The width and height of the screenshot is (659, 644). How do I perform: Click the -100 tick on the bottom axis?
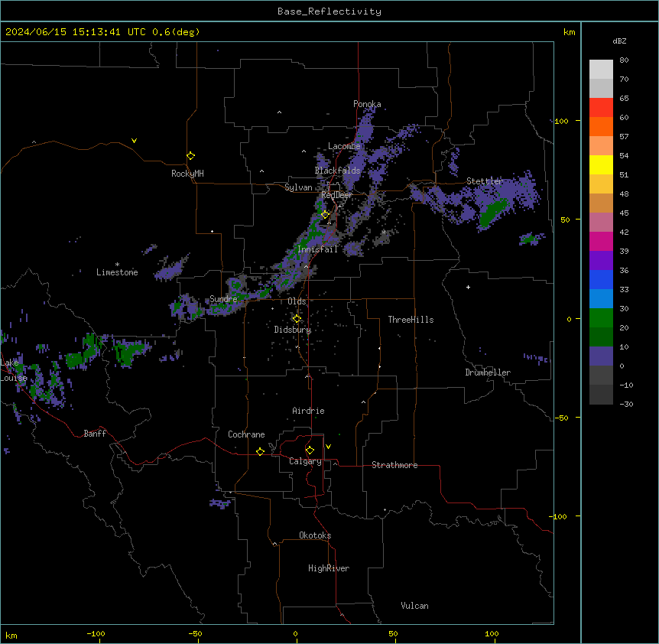[x=96, y=633]
